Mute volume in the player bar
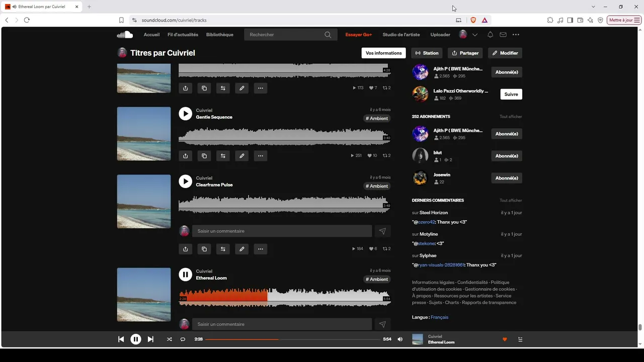Image resolution: width=644 pixels, height=362 pixels. [400, 339]
